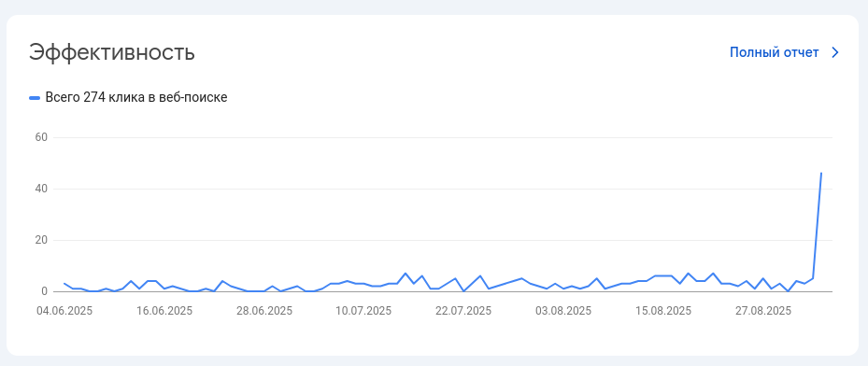
Task: Select the 10.07.2025 axis label
Action: (x=363, y=311)
